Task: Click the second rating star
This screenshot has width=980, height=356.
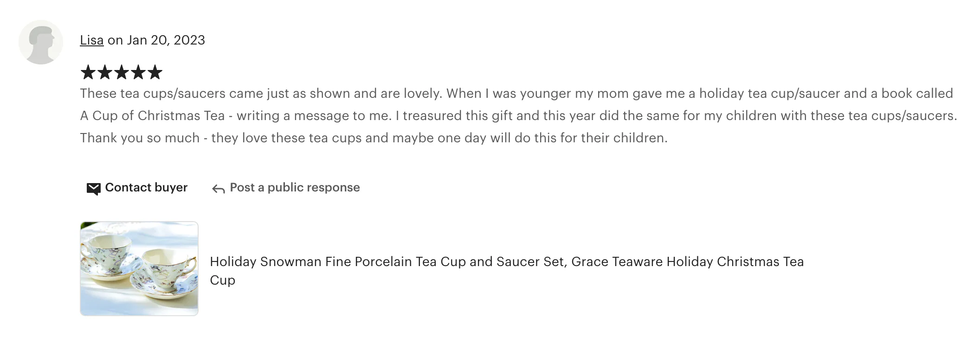Action: tap(105, 72)
